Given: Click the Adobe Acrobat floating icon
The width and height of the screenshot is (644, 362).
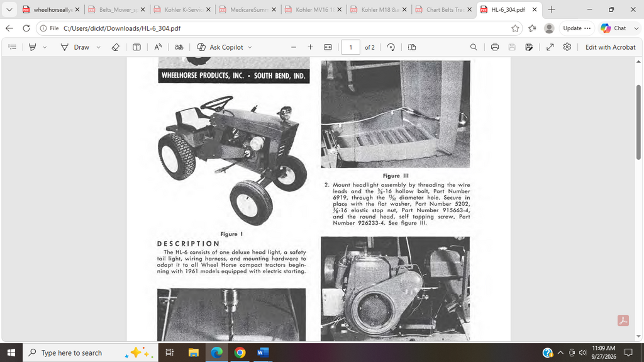Looking at the screenshot, I should 623,320.
